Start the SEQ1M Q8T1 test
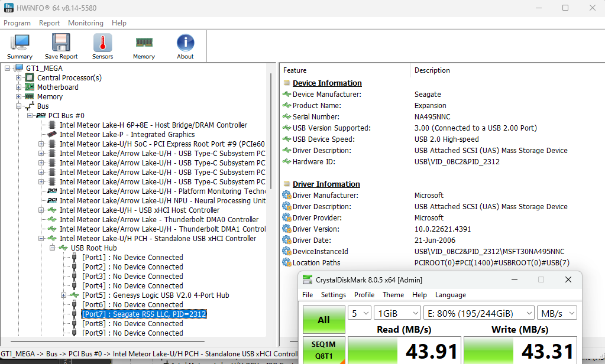The image size is (605, 364). point(323,350)
